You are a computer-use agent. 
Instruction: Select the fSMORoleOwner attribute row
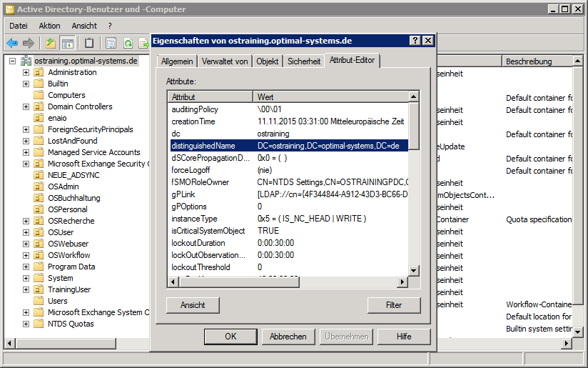pyautogui.click(x=289, y=182)
